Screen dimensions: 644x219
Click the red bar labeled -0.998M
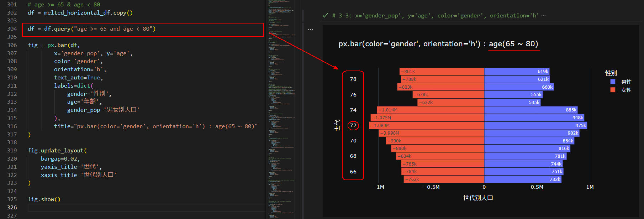[432, 133]
